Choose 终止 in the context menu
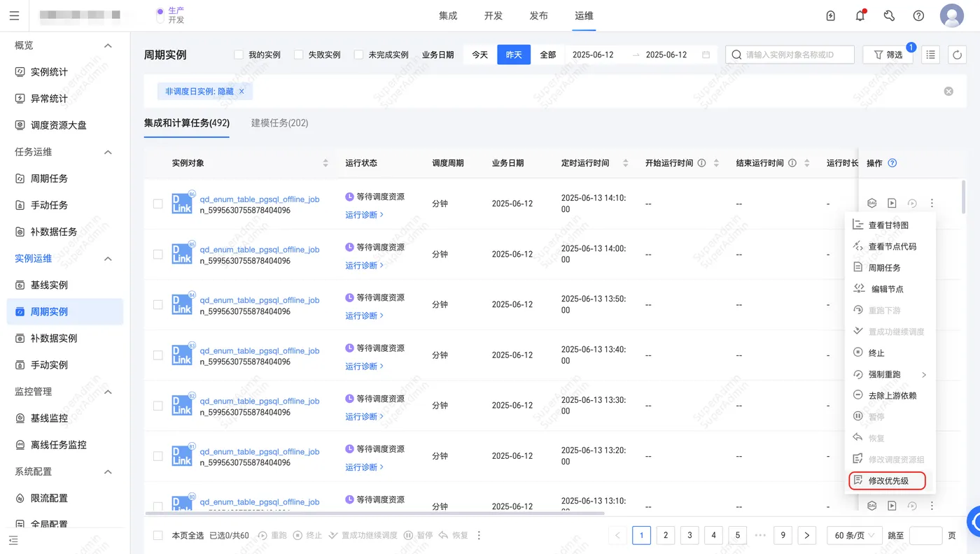 pyautogui.click(x=890, y=353)
